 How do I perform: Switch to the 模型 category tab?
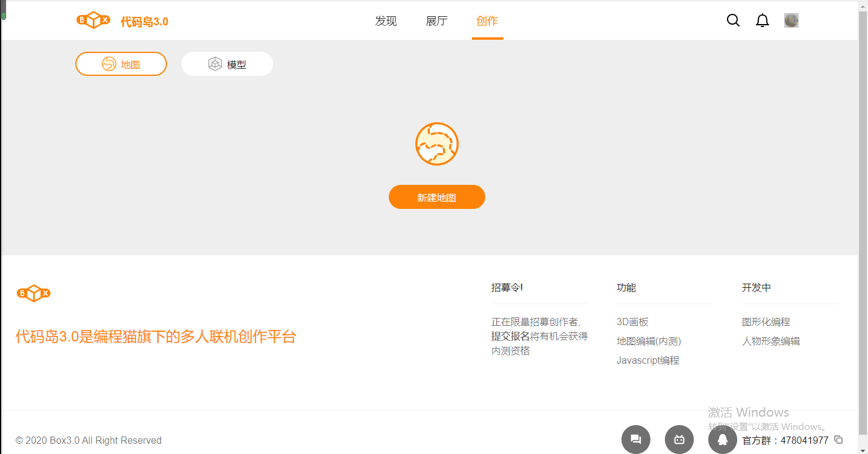pyautogui.click(x=227, y=64)
